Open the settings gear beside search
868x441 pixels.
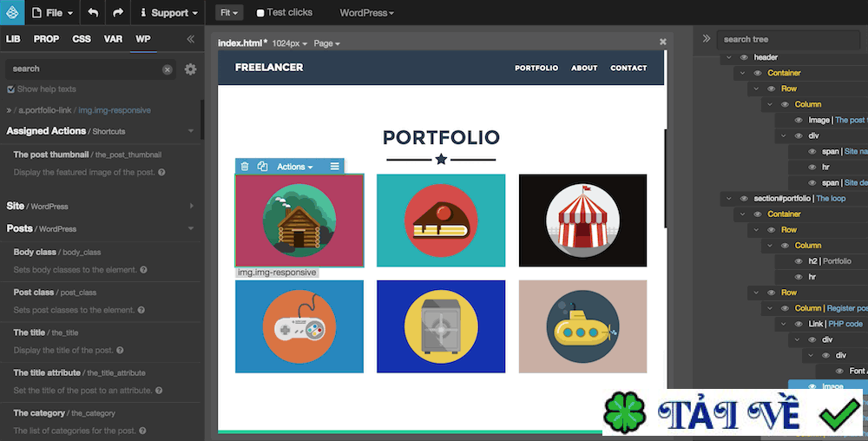point(190,69)
